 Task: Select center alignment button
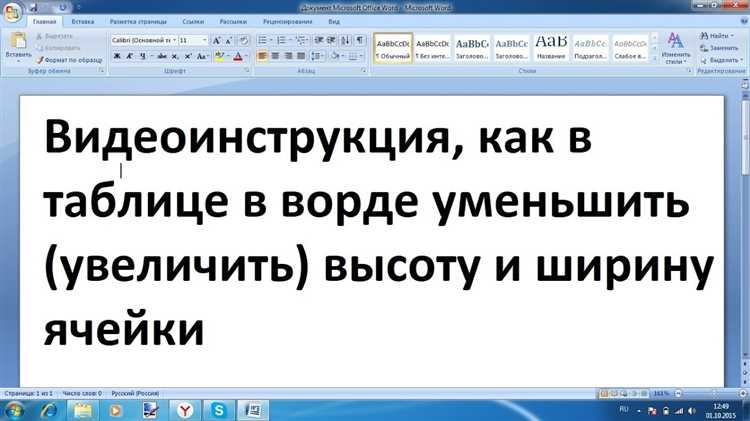point(275,56)
